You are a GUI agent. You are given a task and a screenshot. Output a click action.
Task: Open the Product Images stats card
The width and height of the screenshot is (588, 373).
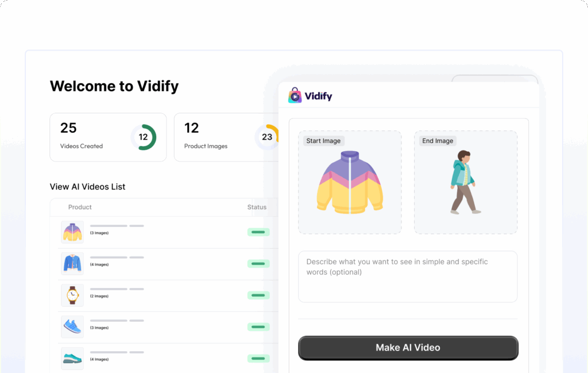pos(226,137)
